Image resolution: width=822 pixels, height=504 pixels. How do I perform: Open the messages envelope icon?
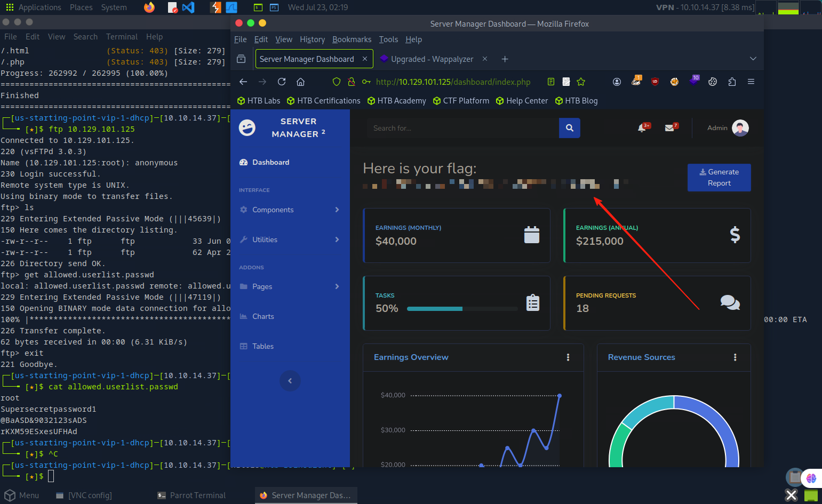669,128
